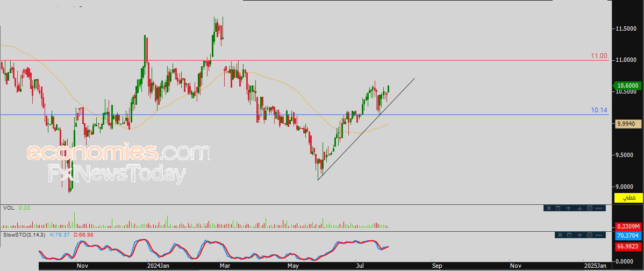Move the SlowSTO panel up

pos(579,235)
